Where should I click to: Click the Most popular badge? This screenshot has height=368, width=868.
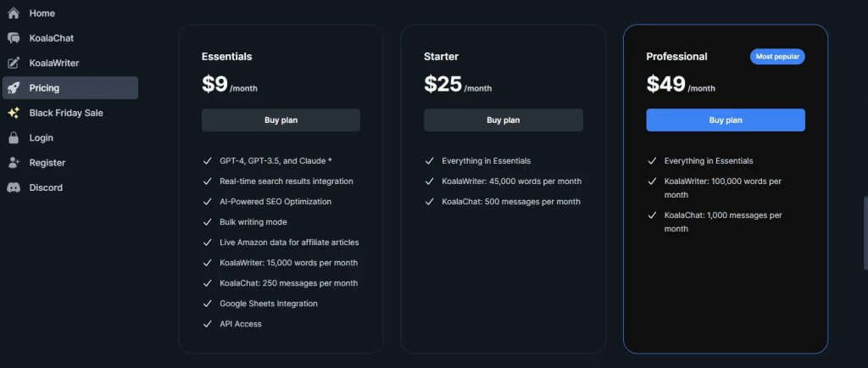[776, 57]
